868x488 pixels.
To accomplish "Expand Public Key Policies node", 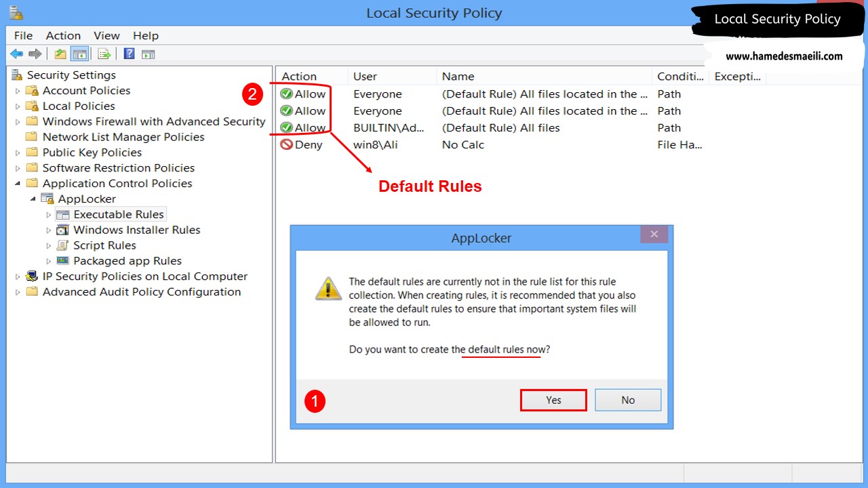I will click(x=18, y=153).
